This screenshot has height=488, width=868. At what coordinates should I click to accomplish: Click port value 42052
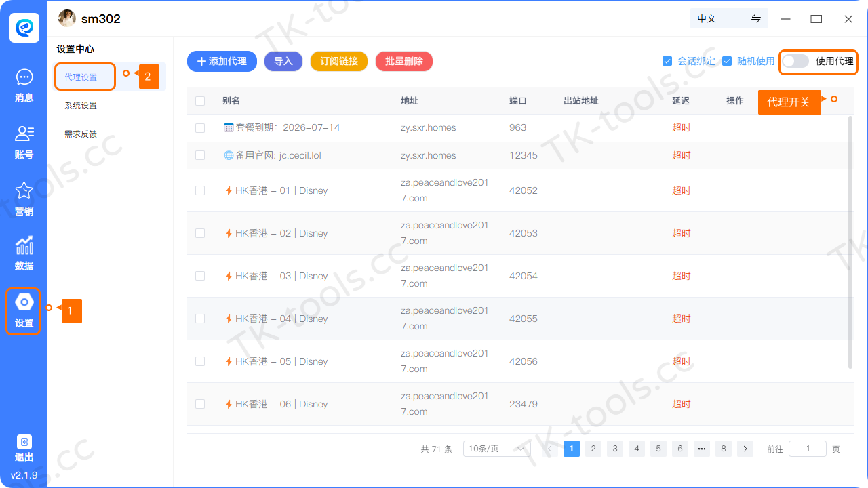(x=524, y=190)
